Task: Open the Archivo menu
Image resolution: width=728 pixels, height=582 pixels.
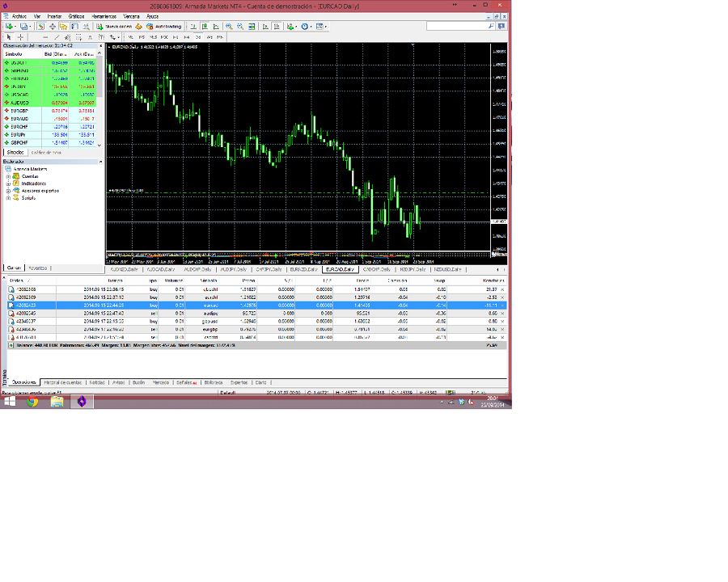Action: [19, 16]
